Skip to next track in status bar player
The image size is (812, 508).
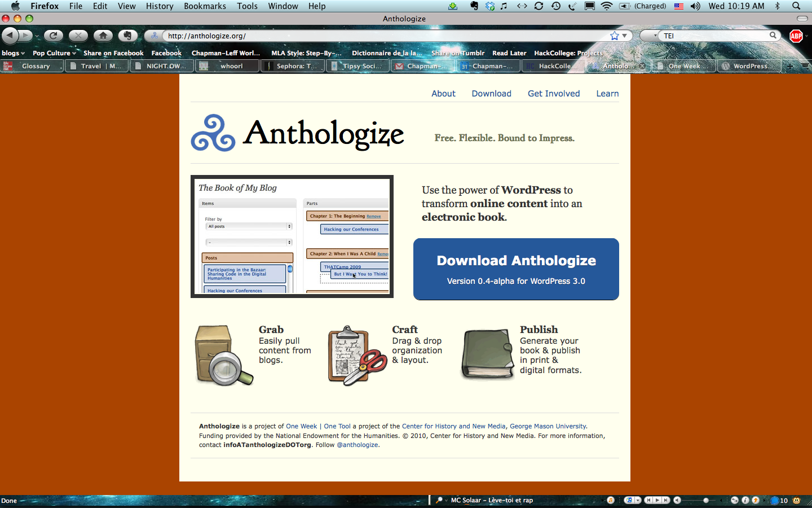(x=666, y=500)
